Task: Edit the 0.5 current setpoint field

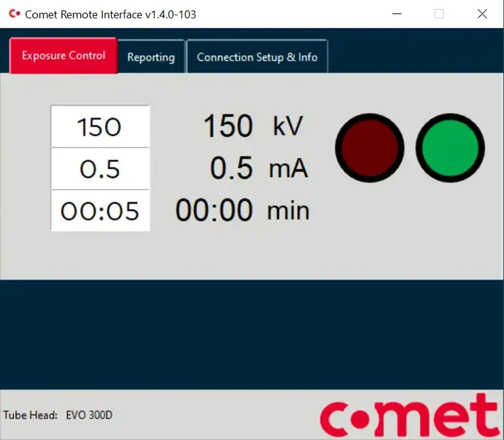Action: coord(100,169)
